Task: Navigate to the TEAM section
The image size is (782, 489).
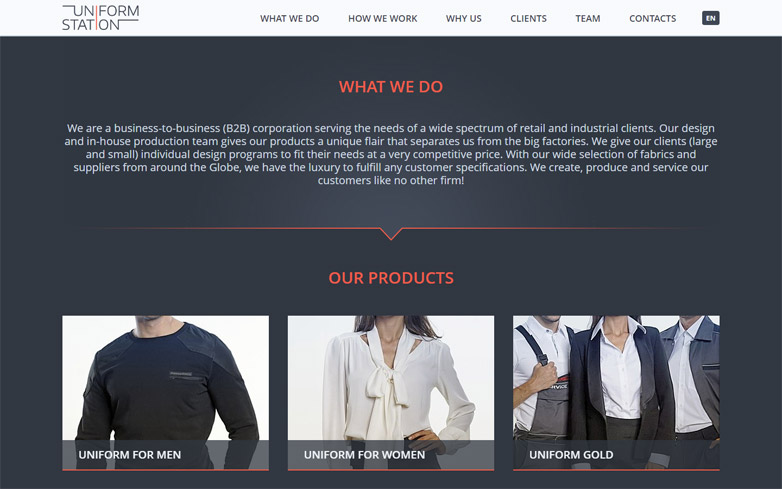Action: coord(587,18)
